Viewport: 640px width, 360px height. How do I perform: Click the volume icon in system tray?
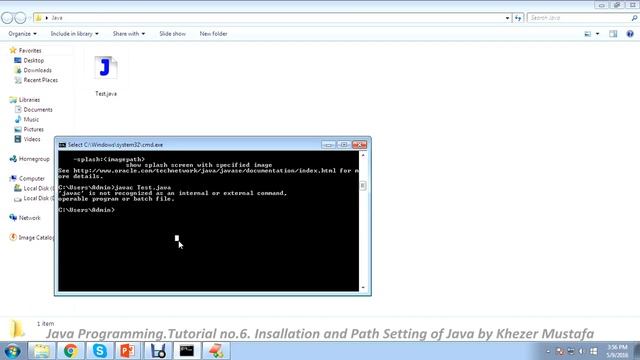582,351
